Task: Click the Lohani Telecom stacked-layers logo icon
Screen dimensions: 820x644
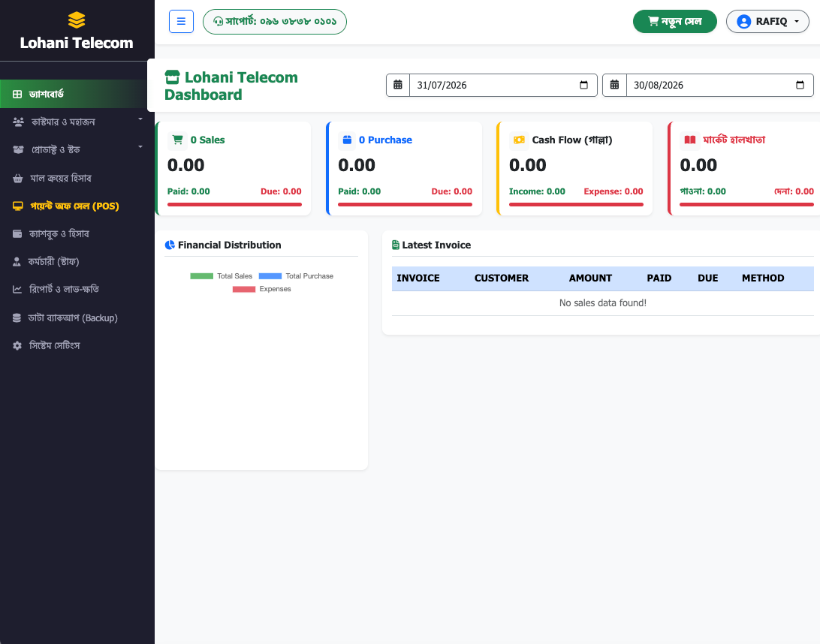Action: [77, 20]
